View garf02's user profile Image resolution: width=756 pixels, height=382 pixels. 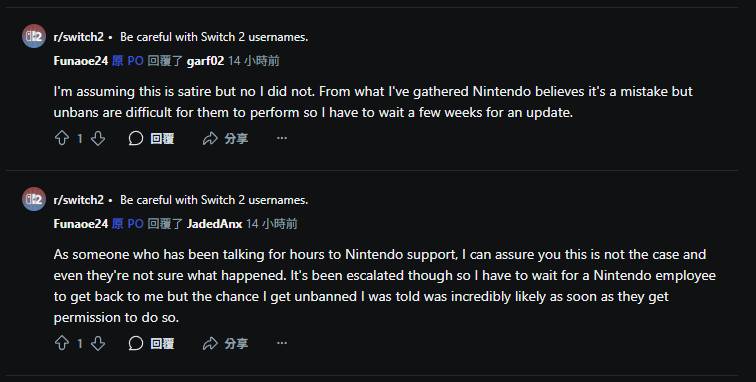(x=205, y=61)
